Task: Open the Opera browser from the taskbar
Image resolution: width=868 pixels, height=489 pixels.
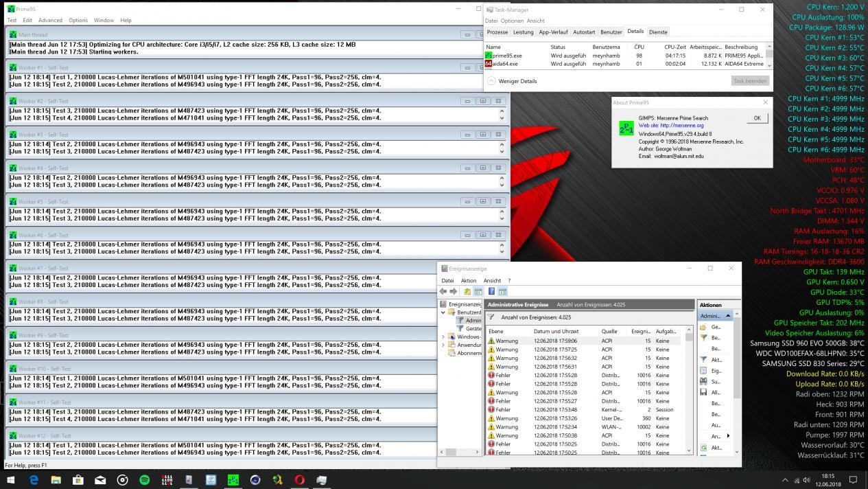Action: point(299,480)
